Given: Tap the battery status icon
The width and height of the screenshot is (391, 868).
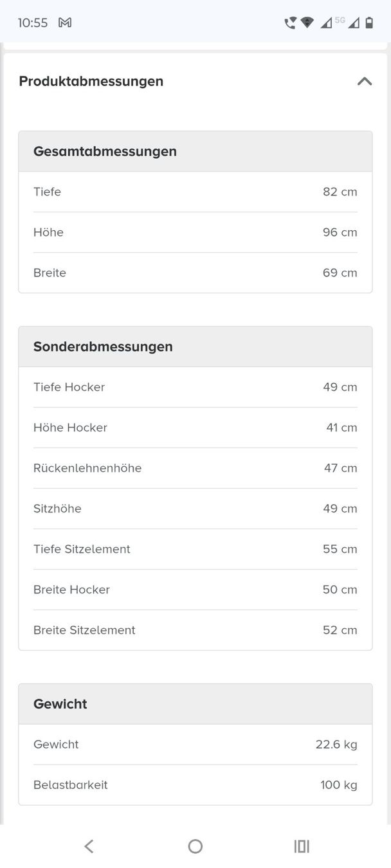Looking at the screenshot, I should pos(369,23).
